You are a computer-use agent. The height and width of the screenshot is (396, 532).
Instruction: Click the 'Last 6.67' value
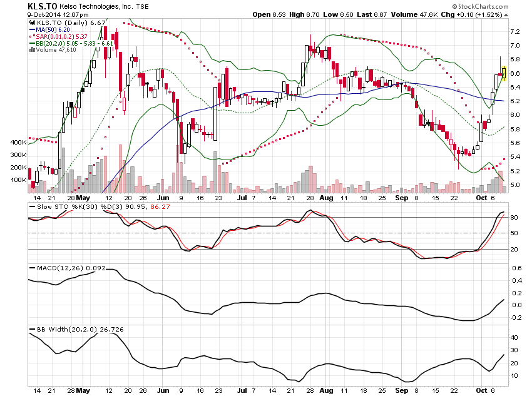[x=372, y=15]
